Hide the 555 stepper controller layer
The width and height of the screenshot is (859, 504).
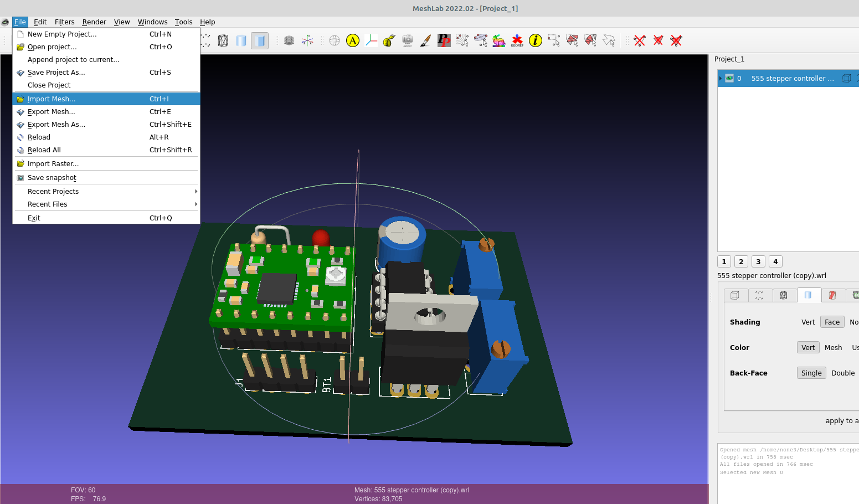coord(729,78)
